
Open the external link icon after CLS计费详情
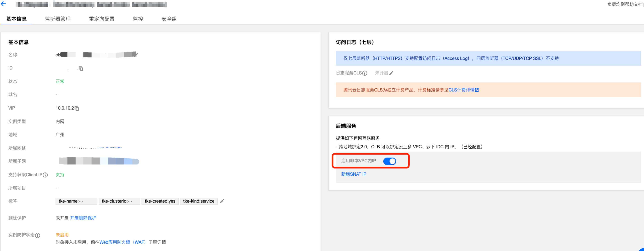point(477,90)
